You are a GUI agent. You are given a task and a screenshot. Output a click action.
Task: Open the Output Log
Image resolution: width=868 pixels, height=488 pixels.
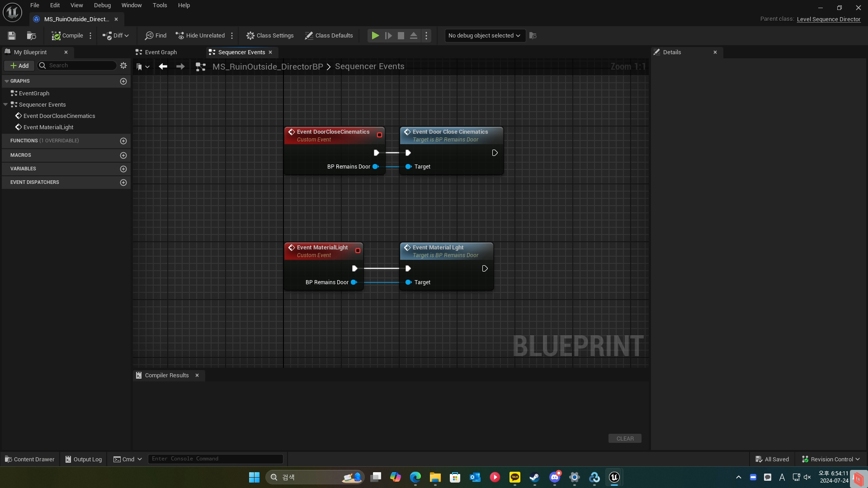(84, 459)
